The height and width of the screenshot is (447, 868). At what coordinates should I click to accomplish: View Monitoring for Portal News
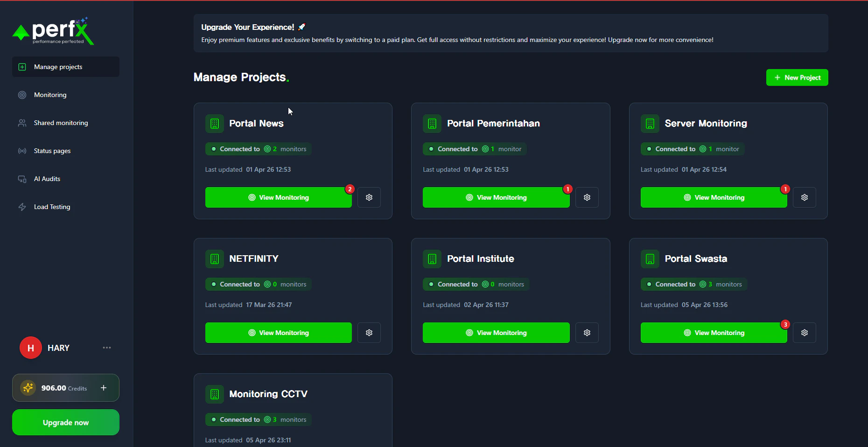pyautogui.click(x=279, y=197)
